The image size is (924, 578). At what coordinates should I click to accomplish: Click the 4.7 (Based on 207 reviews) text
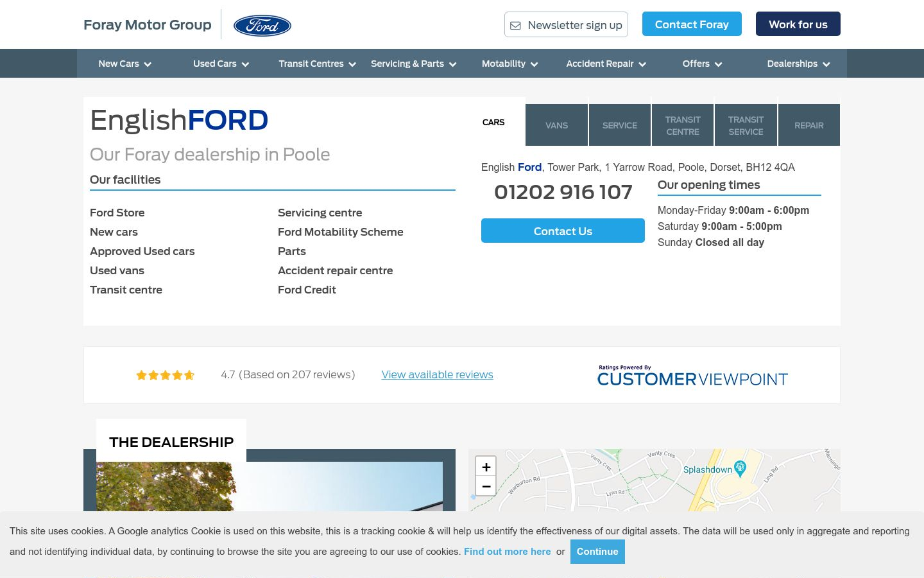pyautogui.click(x=287, y=374)
